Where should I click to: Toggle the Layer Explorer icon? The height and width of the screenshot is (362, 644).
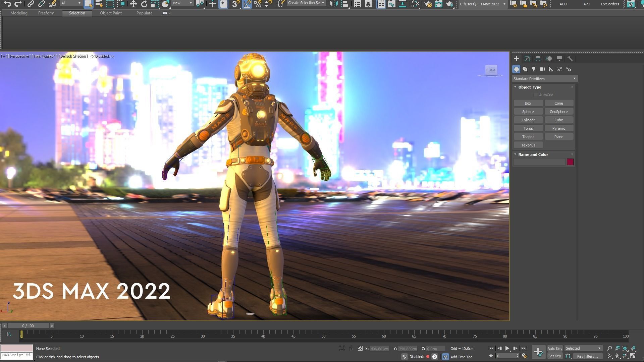click(368, 4)
